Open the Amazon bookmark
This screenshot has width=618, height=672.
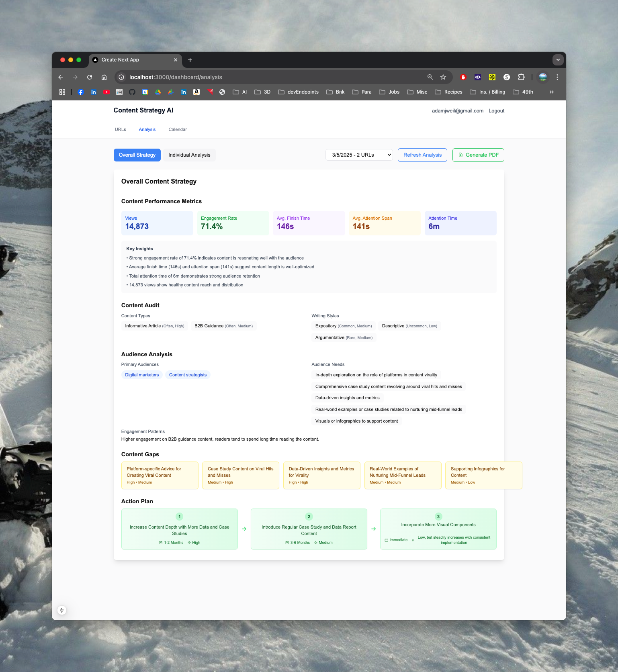tap(196, 92)
